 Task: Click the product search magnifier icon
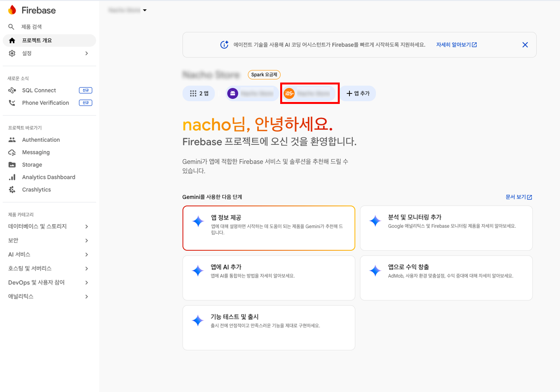[11, 27]
